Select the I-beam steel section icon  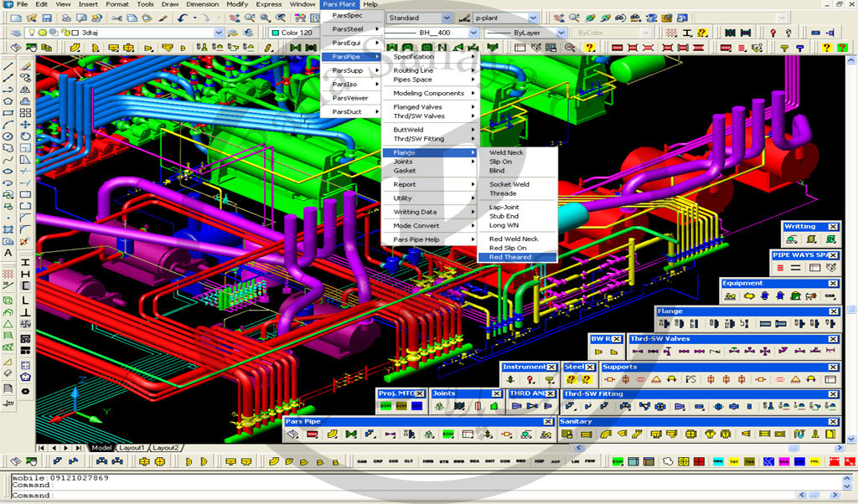[x=25, y=262]
